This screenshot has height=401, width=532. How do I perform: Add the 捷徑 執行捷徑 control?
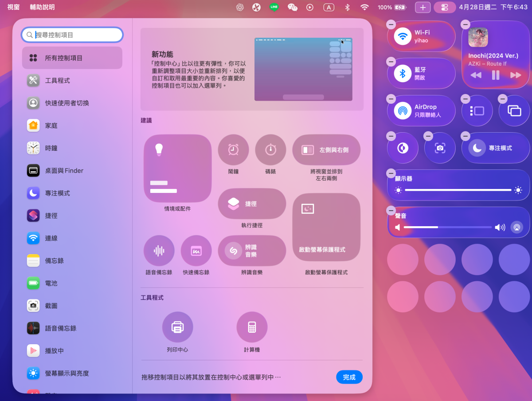(252, 204)
